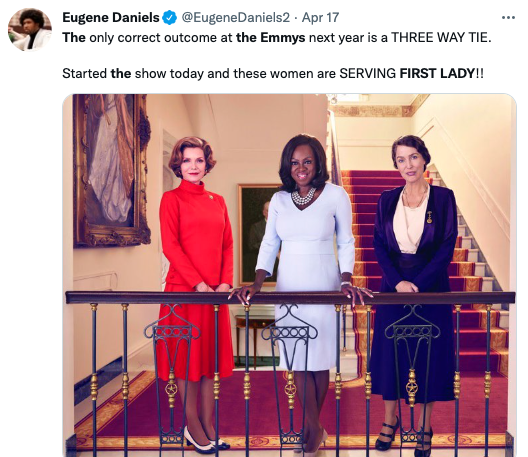Click the pearl necklace on the center woman
Screen dimensions: 528x457
click(303, 197)
